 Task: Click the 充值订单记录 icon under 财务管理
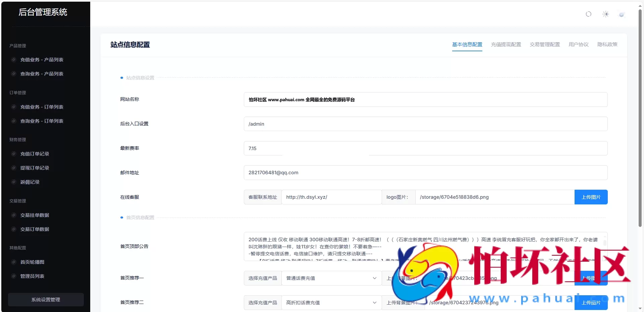14,154
